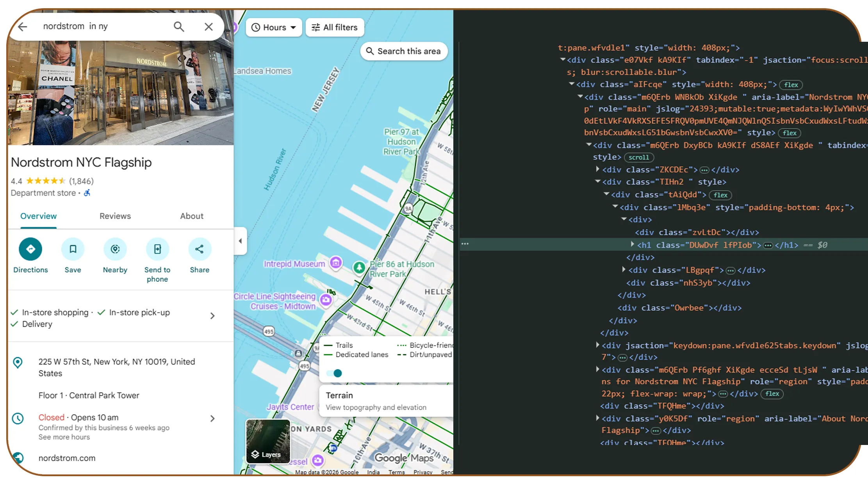Collapse the aIFcqe div node
The image size is (868, 484).
tap(572, 84)
